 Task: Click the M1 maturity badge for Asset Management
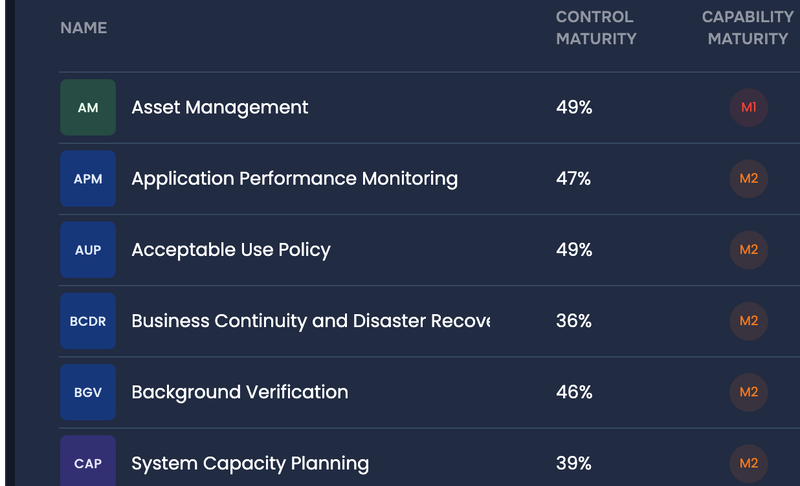click(749, 107)
